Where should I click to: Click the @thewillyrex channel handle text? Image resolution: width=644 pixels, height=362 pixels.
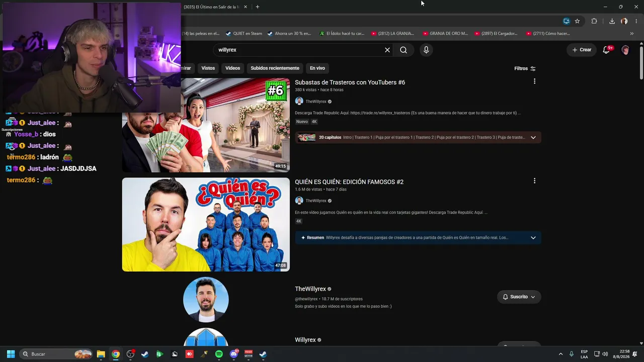(306, 299)
